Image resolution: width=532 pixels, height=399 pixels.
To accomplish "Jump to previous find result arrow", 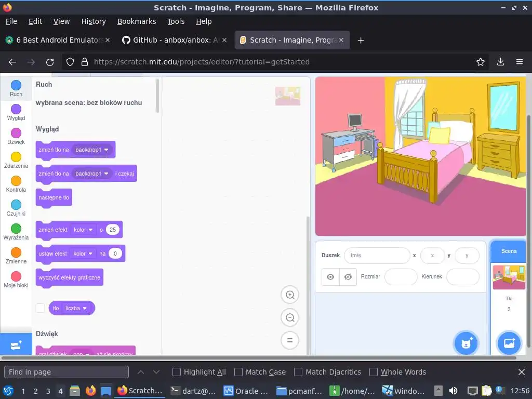I will (141, 372).
